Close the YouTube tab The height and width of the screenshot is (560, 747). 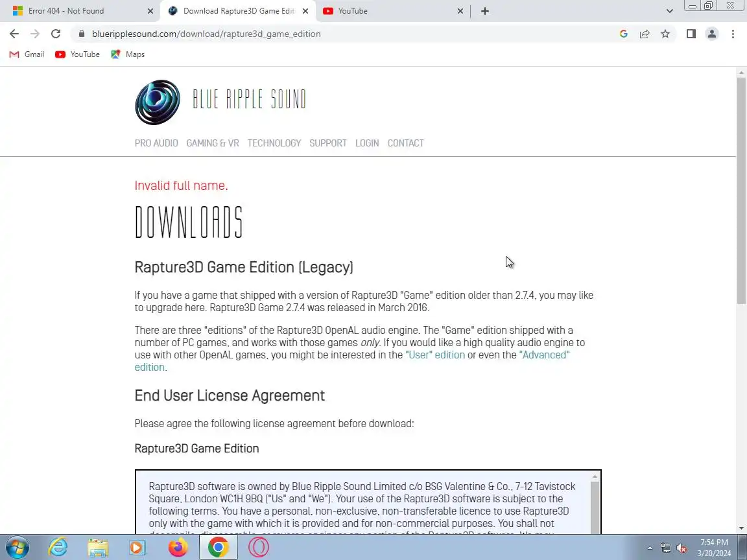(460, 11)
